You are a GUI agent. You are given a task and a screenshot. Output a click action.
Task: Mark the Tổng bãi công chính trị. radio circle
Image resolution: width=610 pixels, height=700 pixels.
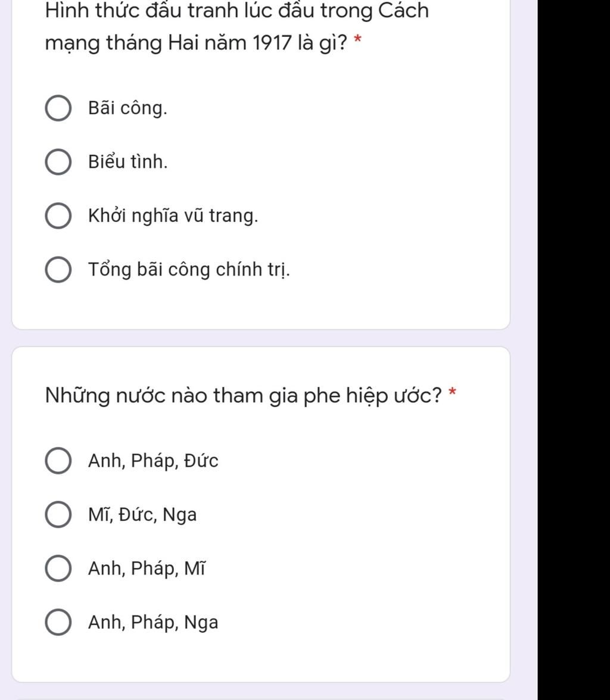tap(58, 270)
